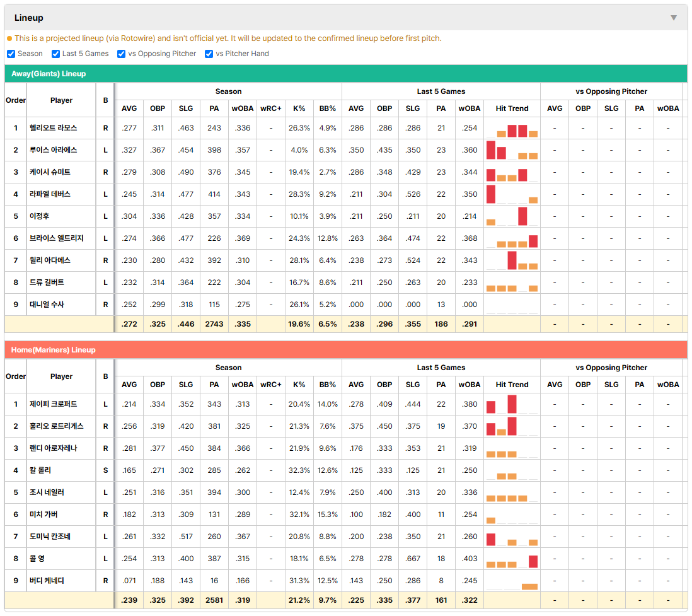Toggle the Last 5 Games checkbox
The height and width of the screenshot is (616, 692).
[x=55, y=54]
